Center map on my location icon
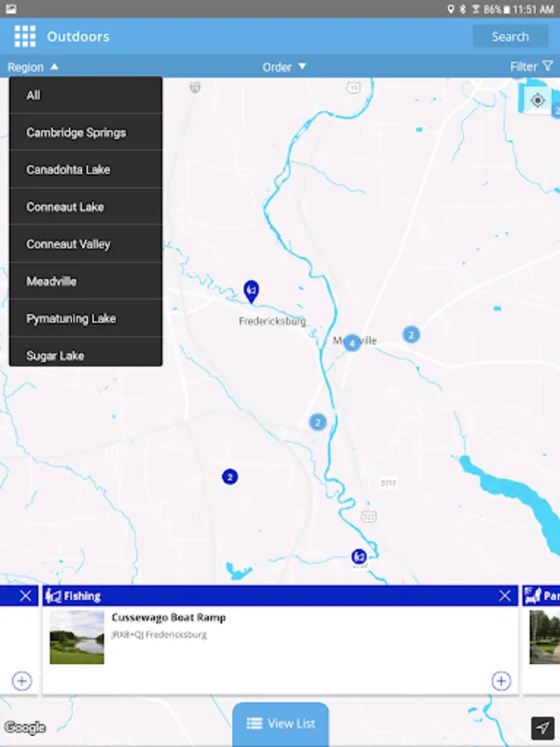The image size is (560, 747). (x=537, y=100)
